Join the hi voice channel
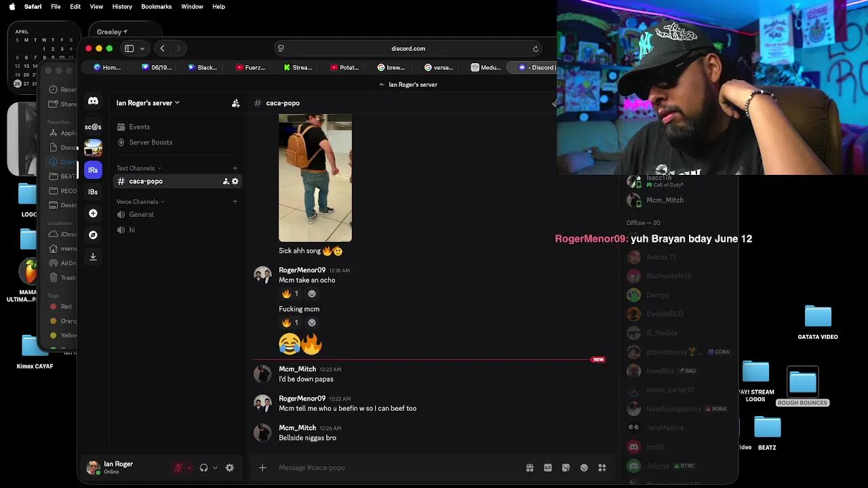 pyautogui.click(x=176, y=230)
